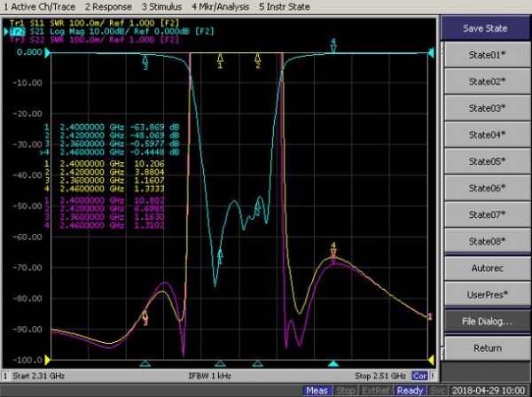Click cyan reference arrow at top right
532x397 pixels.
[x=431, y=53]
